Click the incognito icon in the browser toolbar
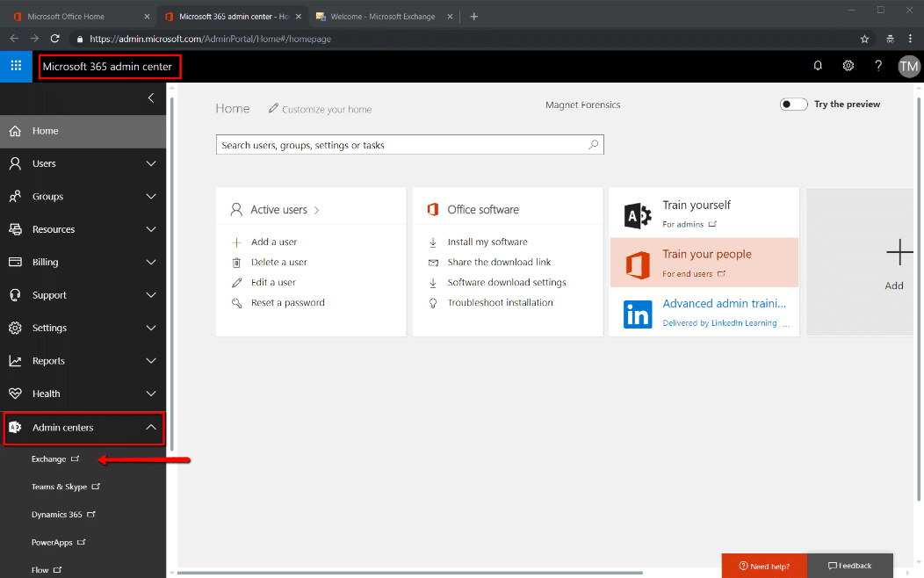This screenshot has width=924, height=578. (891, 39)
